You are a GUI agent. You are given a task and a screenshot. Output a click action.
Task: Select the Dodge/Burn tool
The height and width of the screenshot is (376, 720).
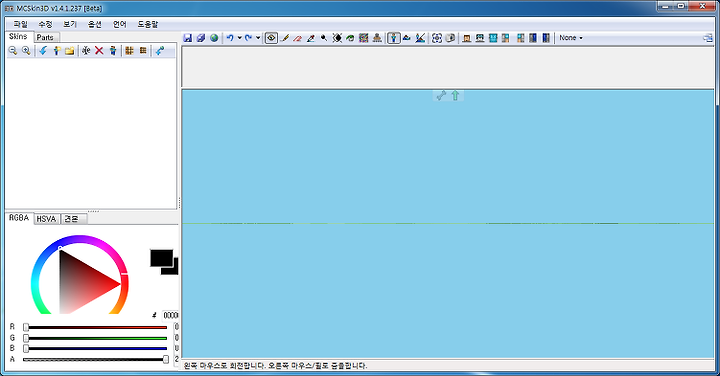click(x=324, y=38)
